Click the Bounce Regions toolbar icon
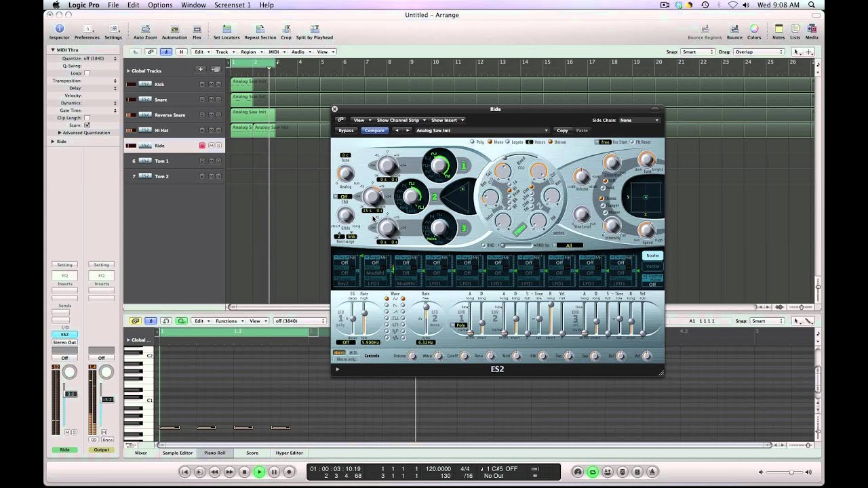868x488 pixels. (x=705, y=28)
